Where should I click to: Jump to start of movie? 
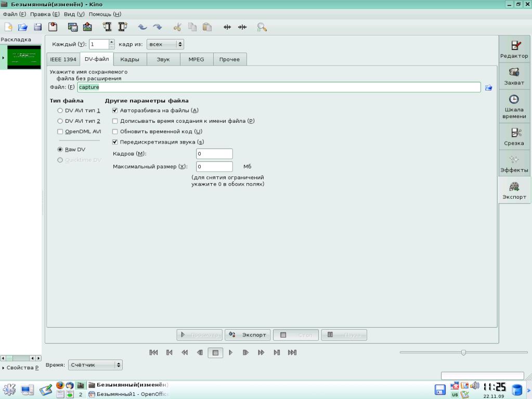click(x=153, y=353)
